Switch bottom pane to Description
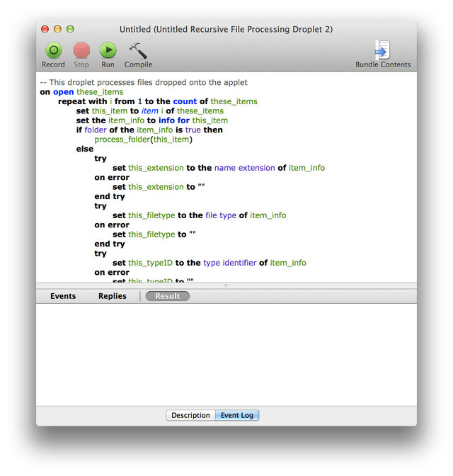This screenshot has height=476, width=453. (190, 415)
